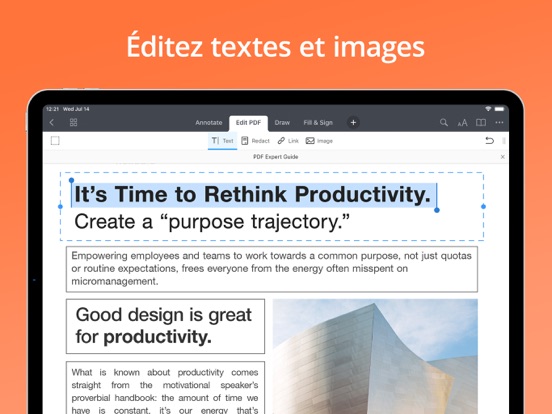
Task: Click the 'Good design is great for productivity.' text box
Action: pos(165,326)
